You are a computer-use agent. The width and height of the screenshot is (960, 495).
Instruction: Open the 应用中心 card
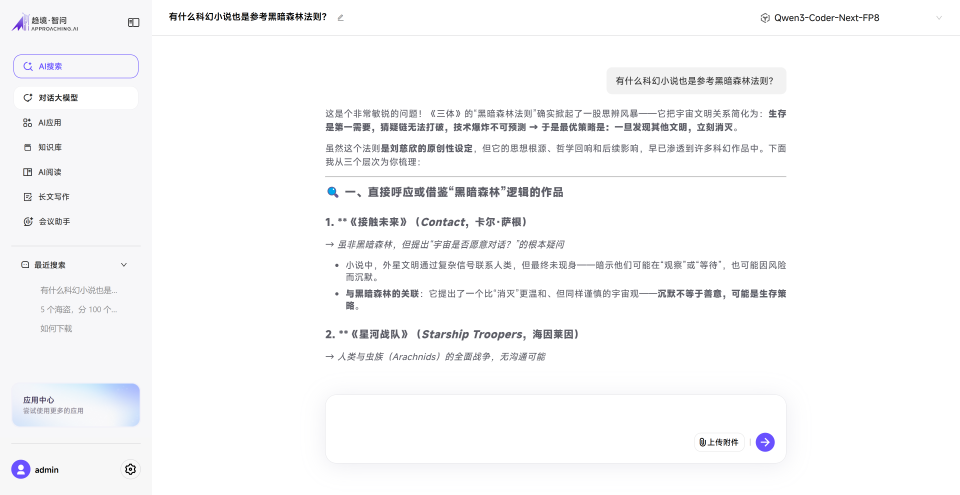click(76, 405)
